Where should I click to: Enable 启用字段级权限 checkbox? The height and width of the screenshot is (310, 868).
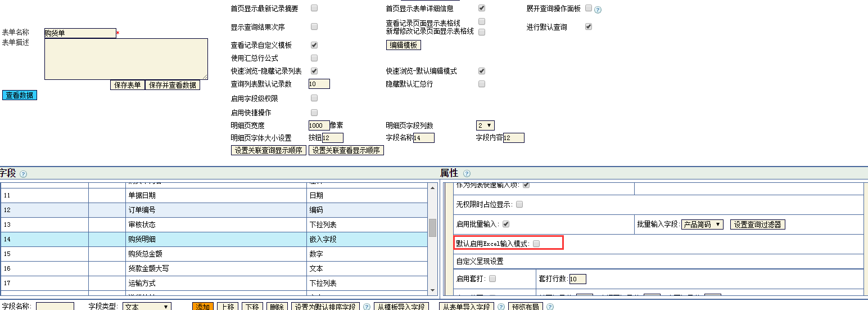pos(314,98)
